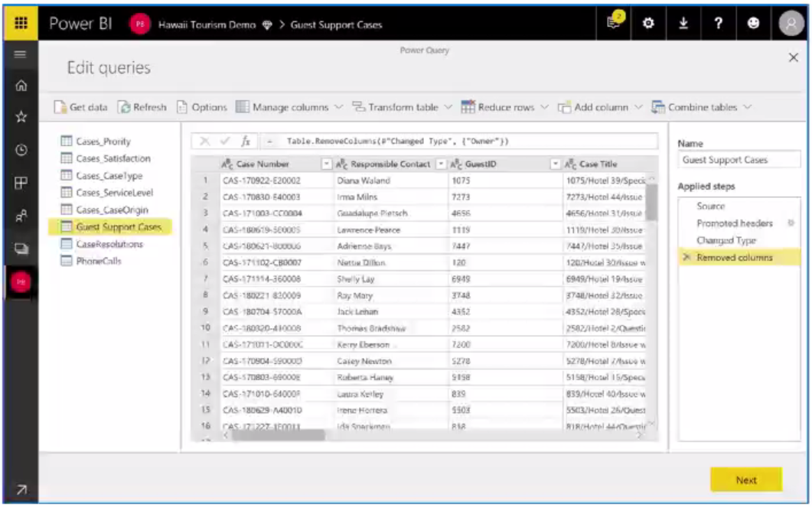The height and width of the screenshot is (507, 812).
Task: Click Refresh in the toolbar
Action: click(142, 107)
